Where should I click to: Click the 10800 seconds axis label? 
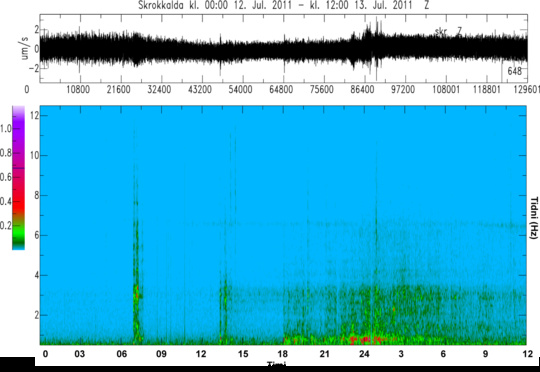[x=78, y=90]
